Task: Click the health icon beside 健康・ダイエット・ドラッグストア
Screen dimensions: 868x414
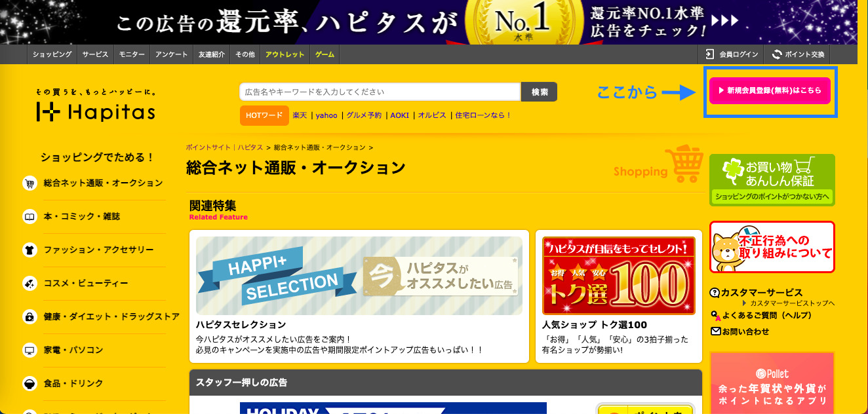Action: click(30, 317)
